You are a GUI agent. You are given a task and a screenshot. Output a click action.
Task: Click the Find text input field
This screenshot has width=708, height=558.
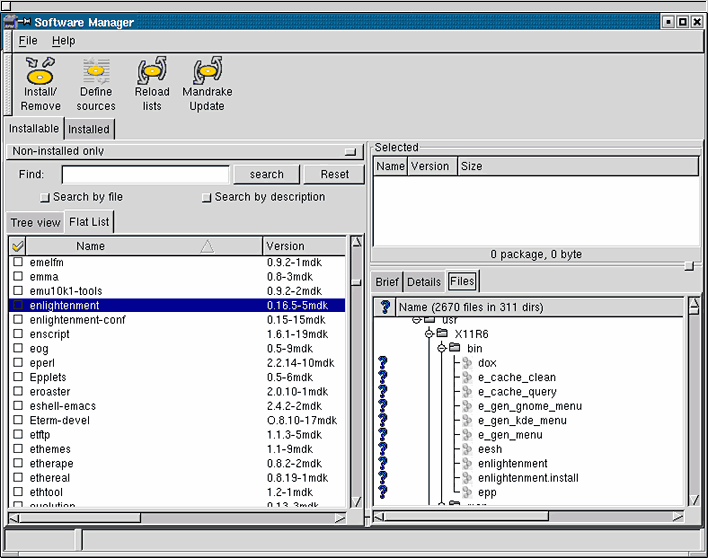click(145, 175)
